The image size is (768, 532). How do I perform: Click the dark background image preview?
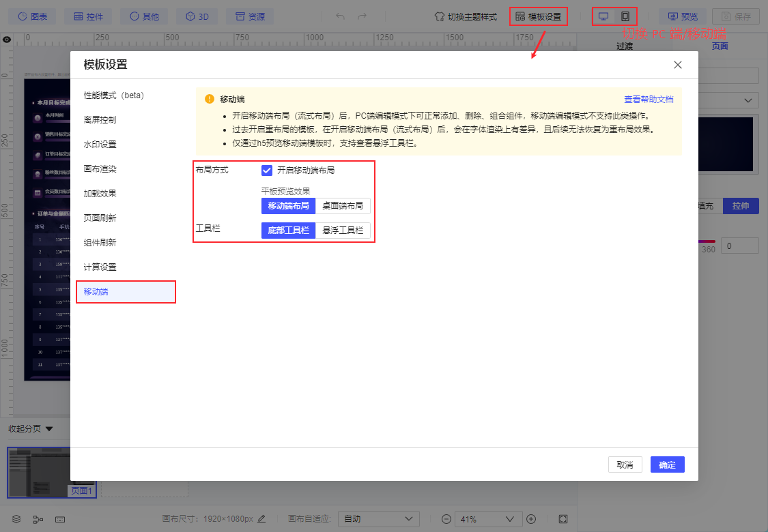726,144
